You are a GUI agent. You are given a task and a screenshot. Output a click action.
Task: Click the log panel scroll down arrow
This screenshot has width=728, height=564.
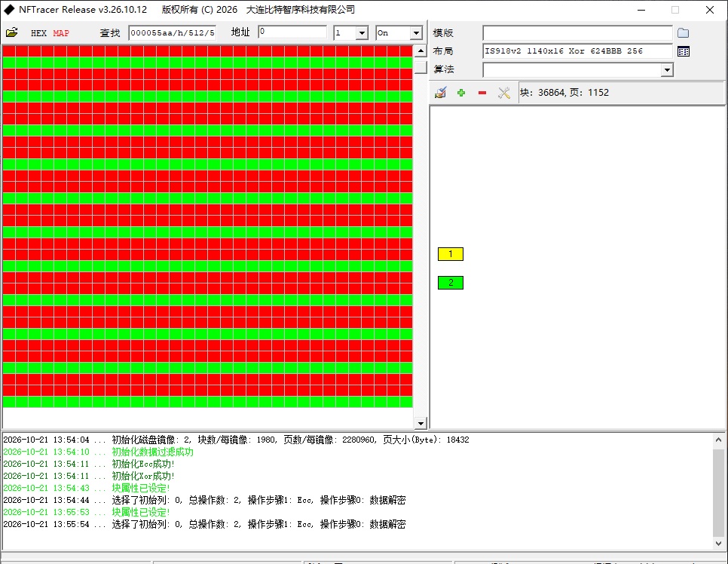pyautogui.click(x=718, y=544)
